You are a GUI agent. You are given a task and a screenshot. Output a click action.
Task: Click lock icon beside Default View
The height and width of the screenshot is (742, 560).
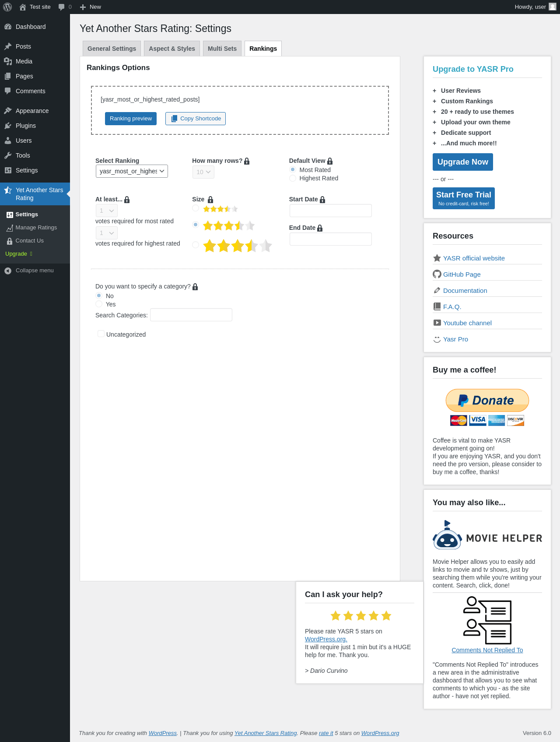(330, 161)
